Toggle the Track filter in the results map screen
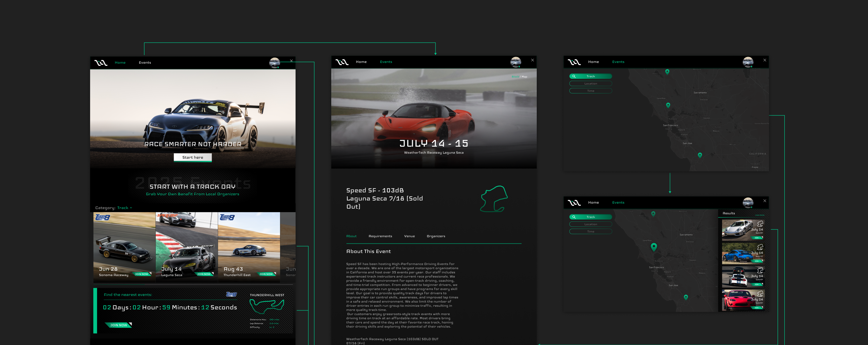 click(591, 217)
